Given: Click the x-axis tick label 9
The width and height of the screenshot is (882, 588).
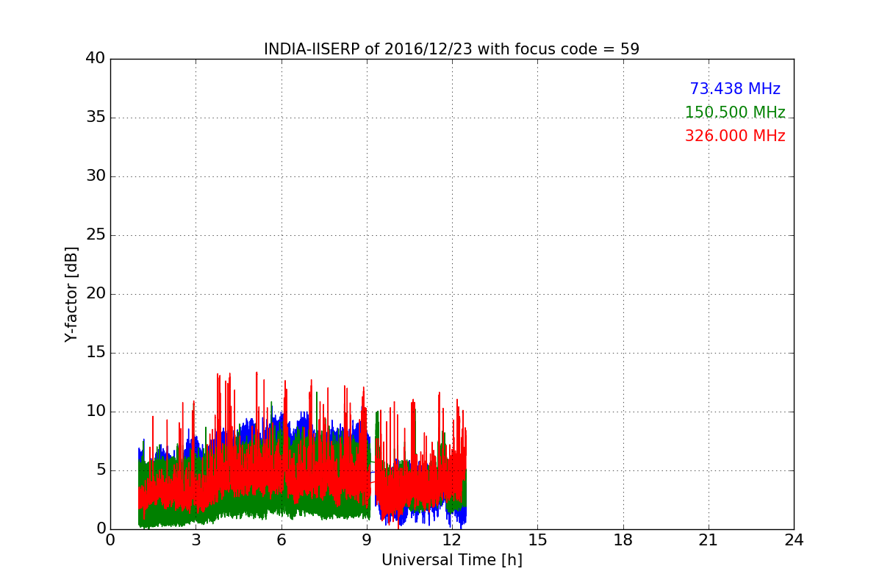Looking at the screenshot, I should (x=366, y=539).
